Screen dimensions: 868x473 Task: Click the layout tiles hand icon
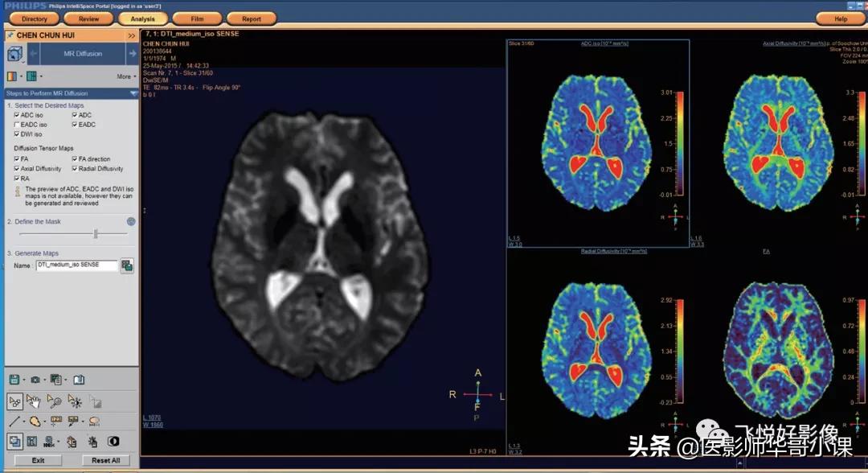72,442
